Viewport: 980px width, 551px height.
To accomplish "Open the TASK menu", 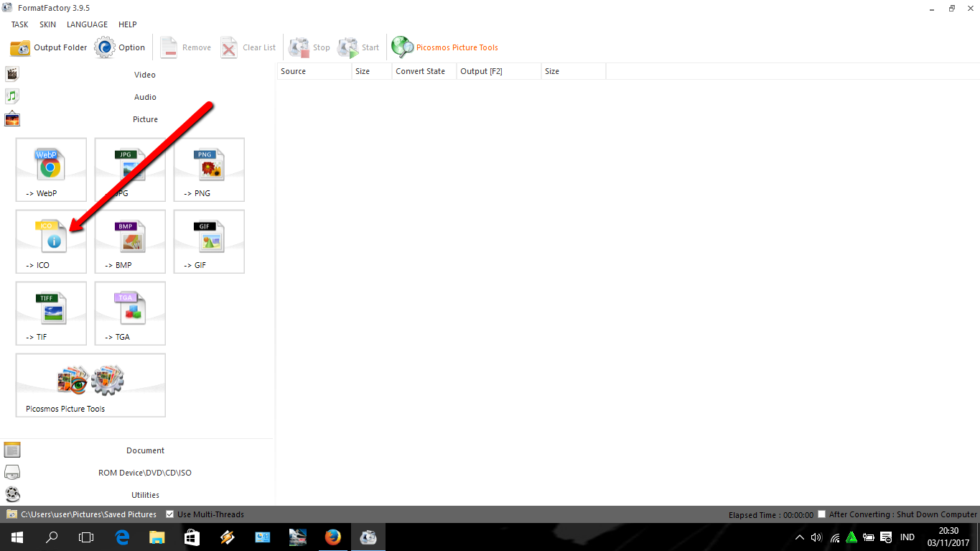I will click(x=19, y=24).
